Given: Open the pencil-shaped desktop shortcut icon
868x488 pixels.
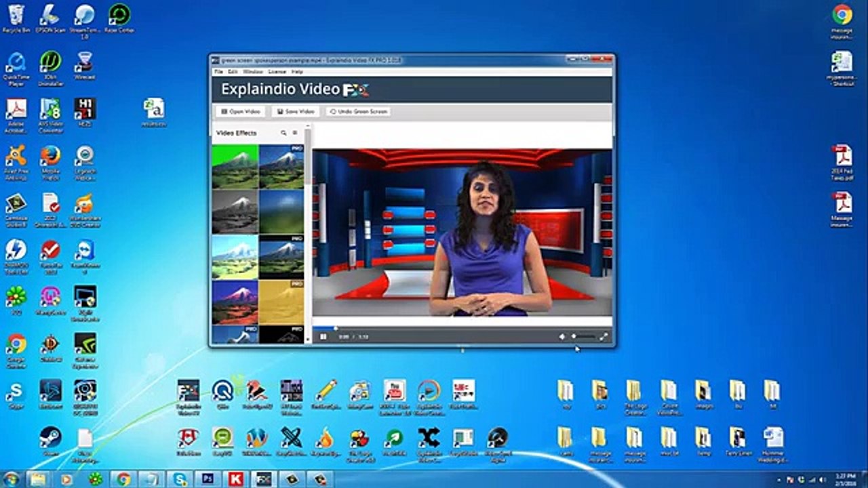Looking at the screenshot, I should [x=325, y=394].
